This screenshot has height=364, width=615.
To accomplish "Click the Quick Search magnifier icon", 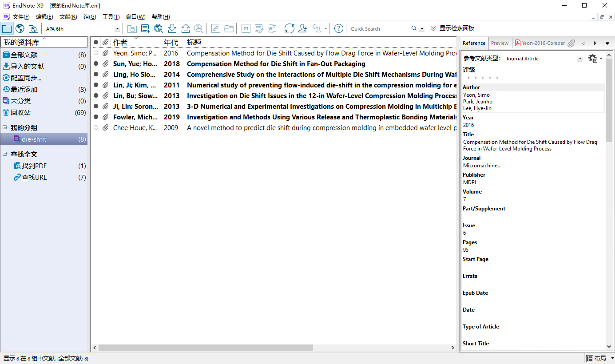I will pyautogui.click(x=414, y=28).
